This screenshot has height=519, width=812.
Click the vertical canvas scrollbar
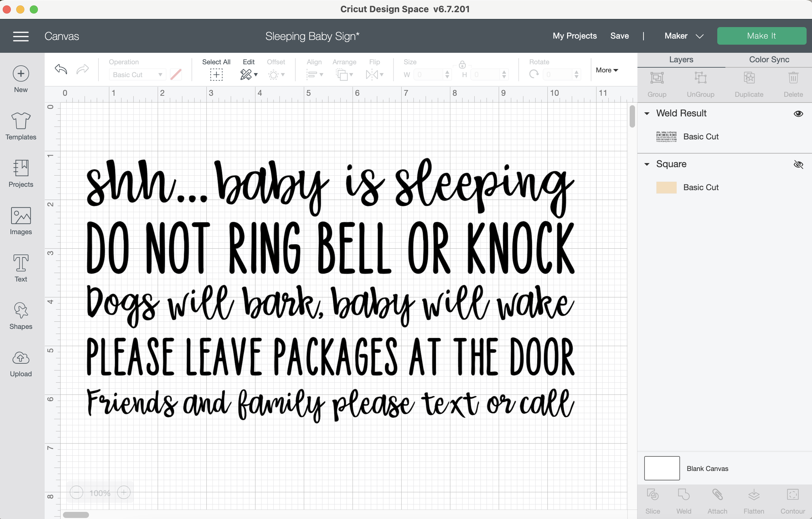pos(632,116)
